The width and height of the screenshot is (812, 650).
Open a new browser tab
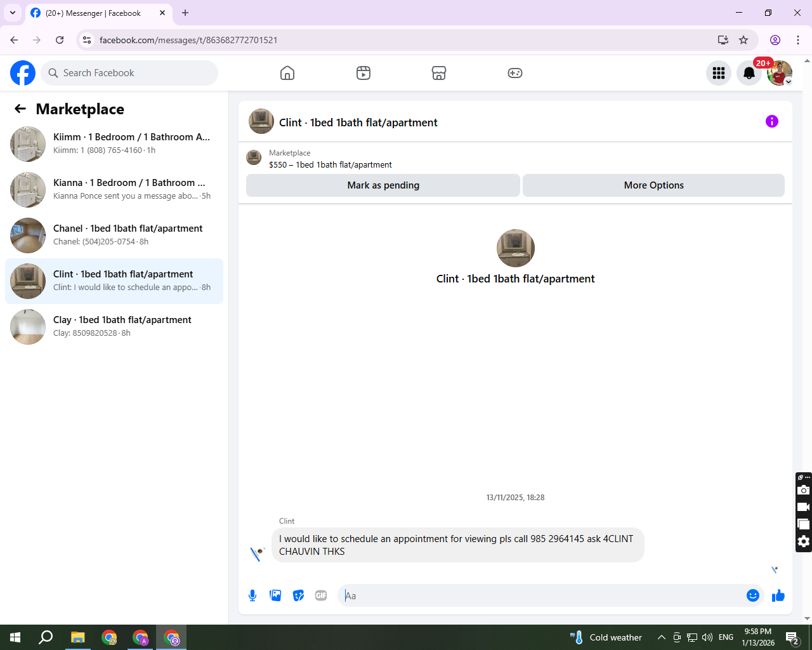pos(185,13)
